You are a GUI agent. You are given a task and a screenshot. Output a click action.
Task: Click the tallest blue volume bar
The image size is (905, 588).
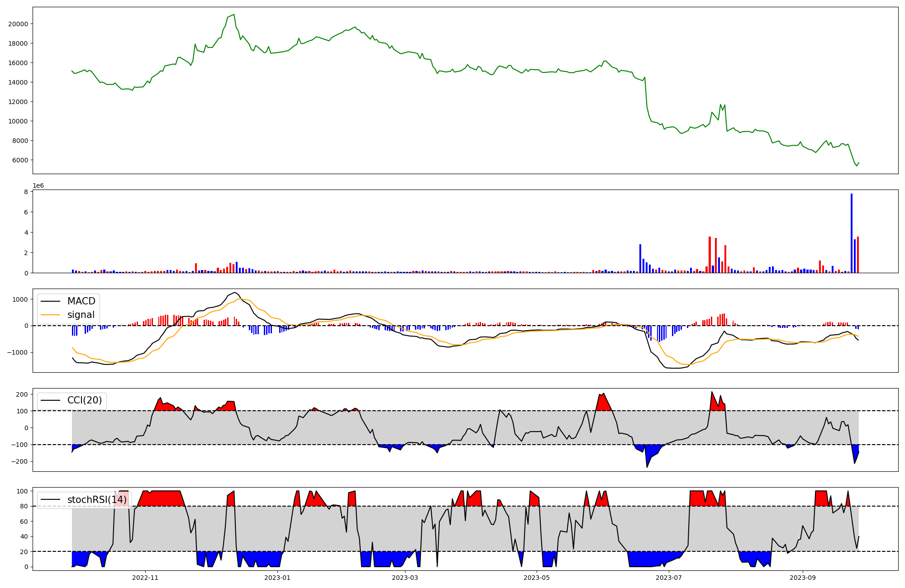tap(852, 233)
